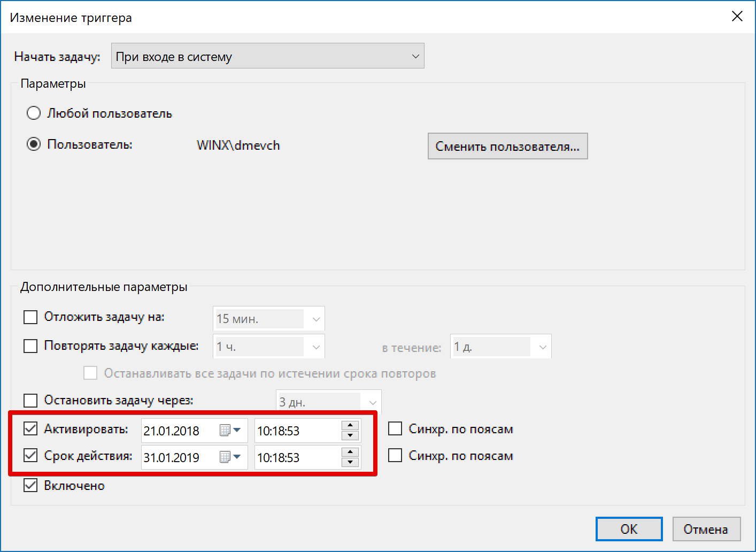Enable the Повторять задачу каждые checkbox
Screen dimensions: 756x552
coord(30,346)
